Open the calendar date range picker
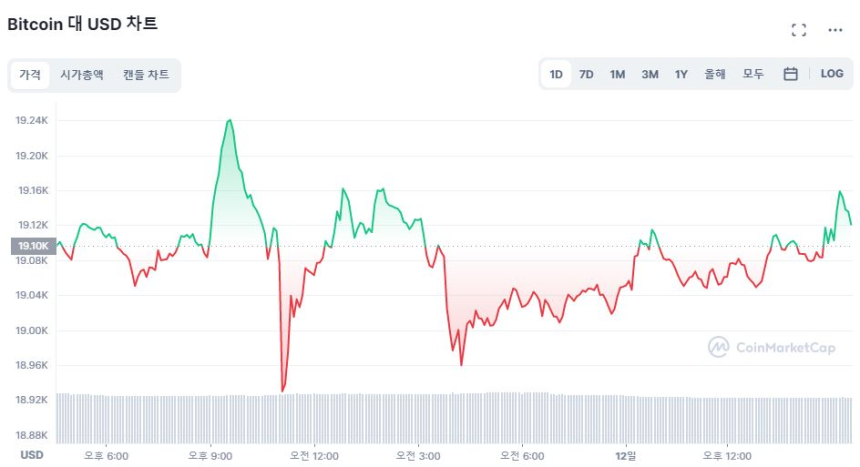860x467 pixels. (x=790, y=74)
